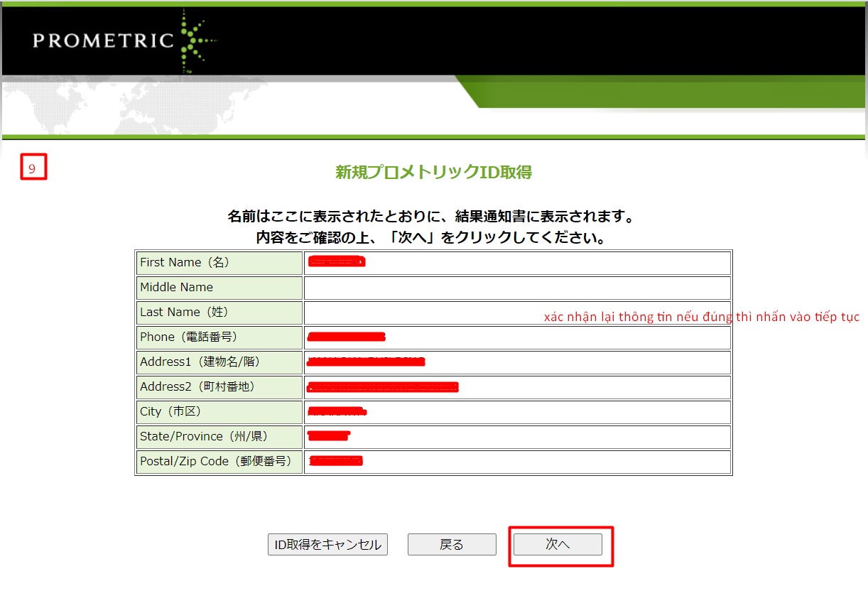The width and height of the screenshot is (868, 613).
Task: Click the Middle Name label cell
Action: [x=219, y=288]
